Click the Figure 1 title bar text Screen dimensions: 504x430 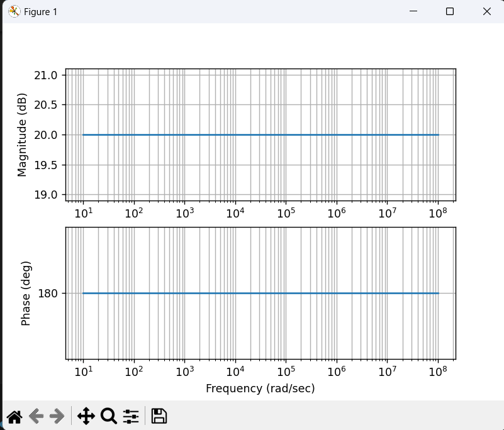pos(40,11)
